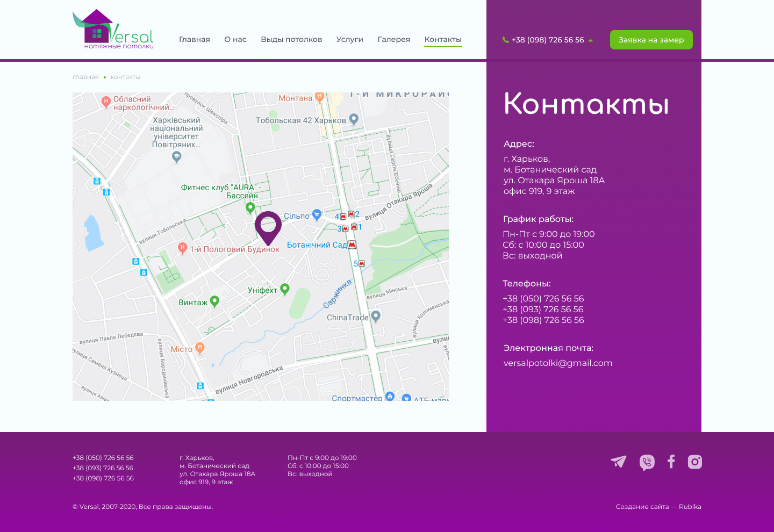Open the Выды потолков menu item

pyautogui.click(x=291, y=39)
